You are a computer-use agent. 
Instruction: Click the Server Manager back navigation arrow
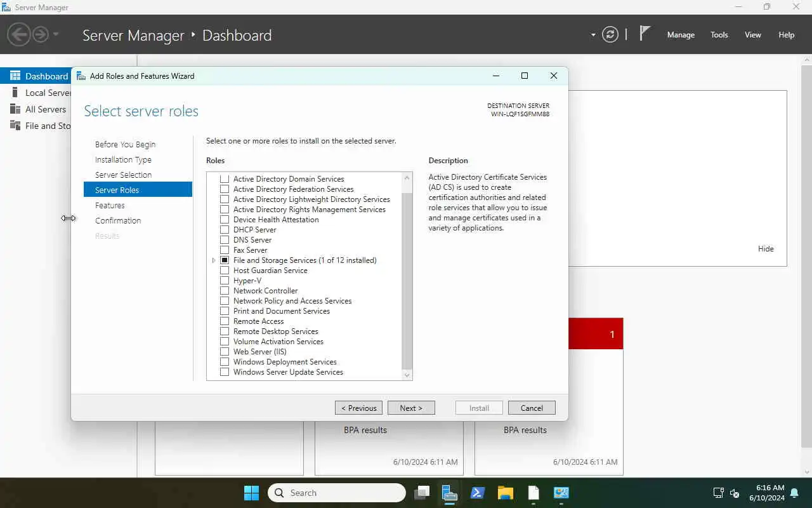[x=19, y=34]
